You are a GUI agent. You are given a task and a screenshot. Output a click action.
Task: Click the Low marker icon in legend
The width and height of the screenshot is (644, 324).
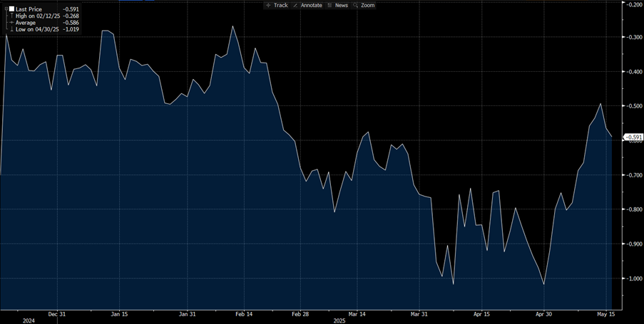pyautogui.click(x=11, y=30)
